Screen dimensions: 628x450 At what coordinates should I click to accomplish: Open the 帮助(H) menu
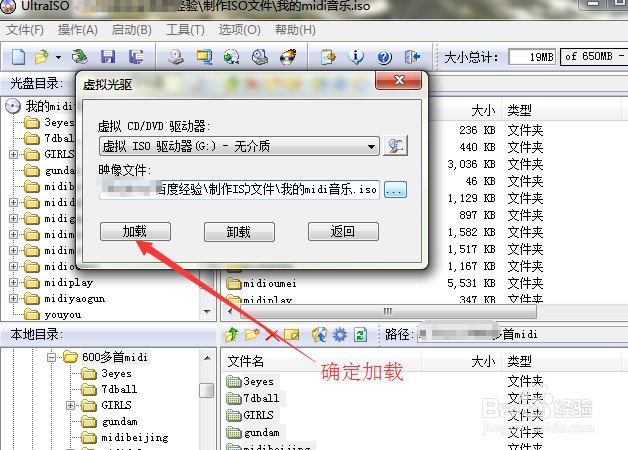point(295,30)
